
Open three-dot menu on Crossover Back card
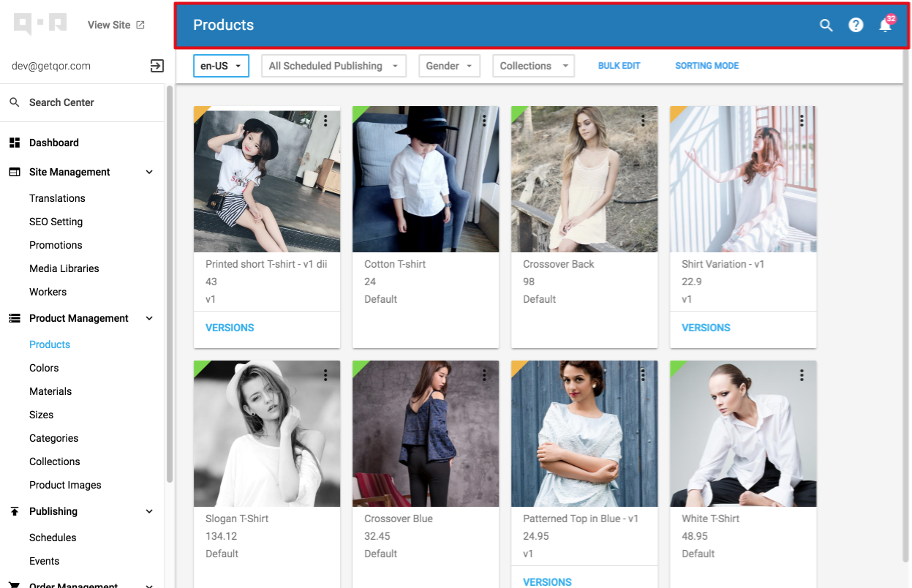[x=643, y=121]
